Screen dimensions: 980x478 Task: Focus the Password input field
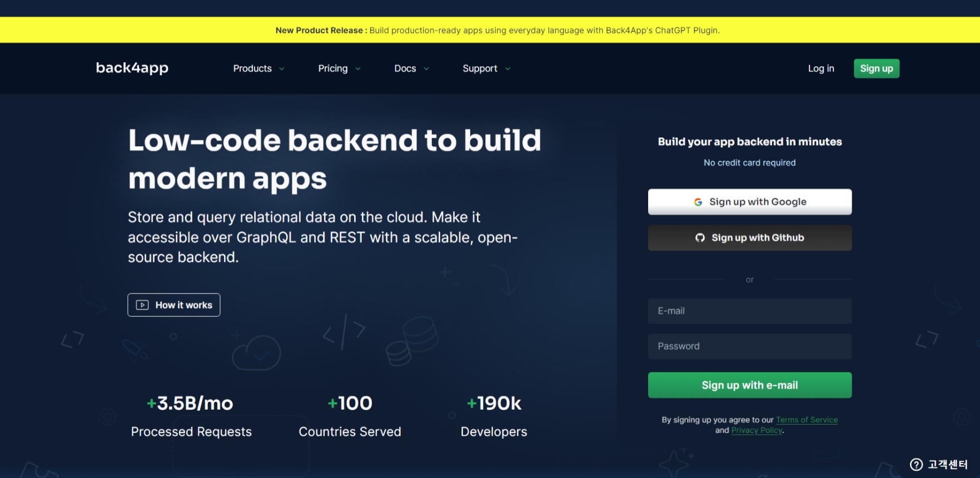750,346
